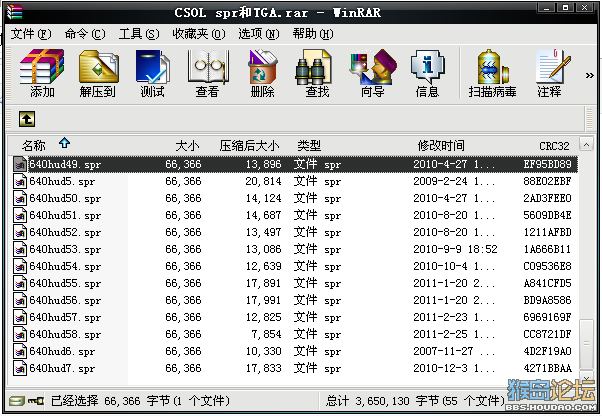Click the Virus Scan (扫描病毒) icon

(x=492, y=73)
